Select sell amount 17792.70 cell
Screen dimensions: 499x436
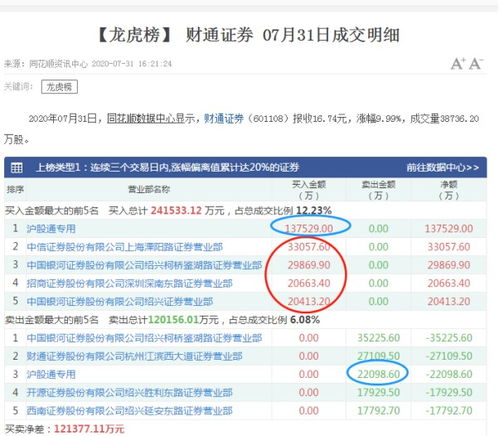tap(379, 411)
